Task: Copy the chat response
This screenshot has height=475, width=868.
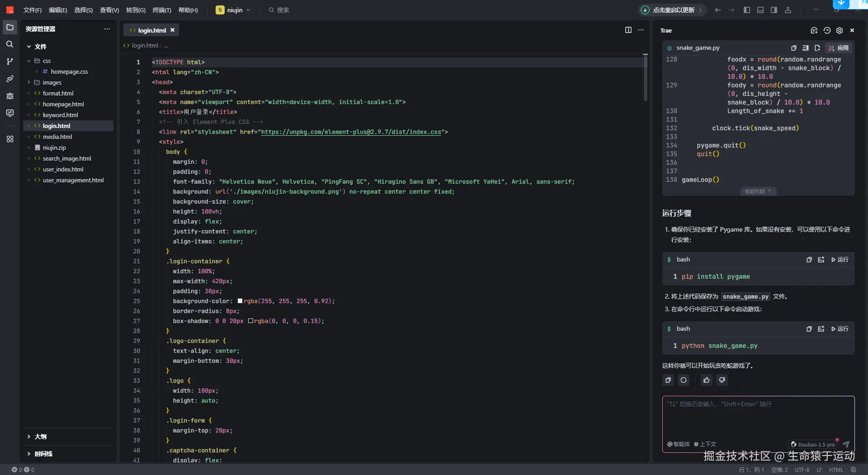Action: point(668,380)
